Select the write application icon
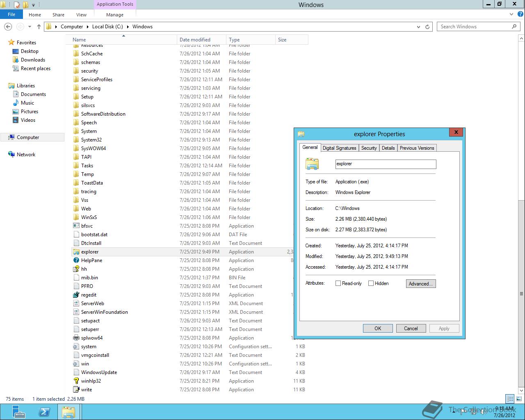This screenshot has width=525, height=420. (x=76, y=390)
